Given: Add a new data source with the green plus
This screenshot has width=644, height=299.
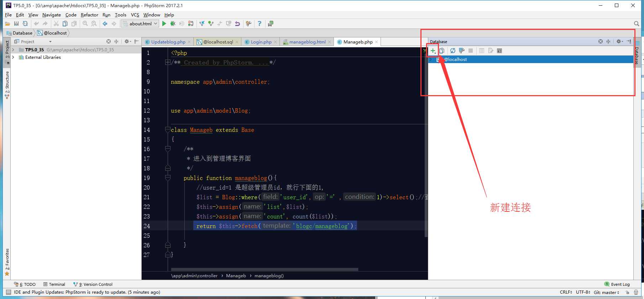Looking at the screenshot, I should [433, 51].
